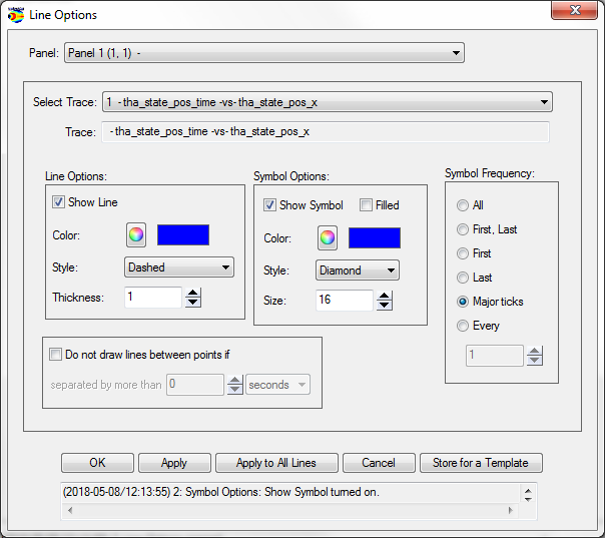This screenshot has width=605, height=538.
Task: Select the 'Every' symbol frequency radio
Action: tap(462, 325)
